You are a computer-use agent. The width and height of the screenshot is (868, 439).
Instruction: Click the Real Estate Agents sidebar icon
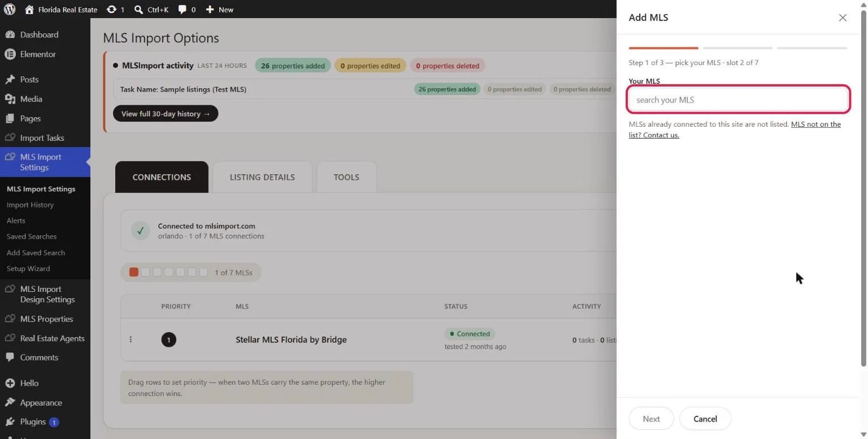(x=10, y=338)
